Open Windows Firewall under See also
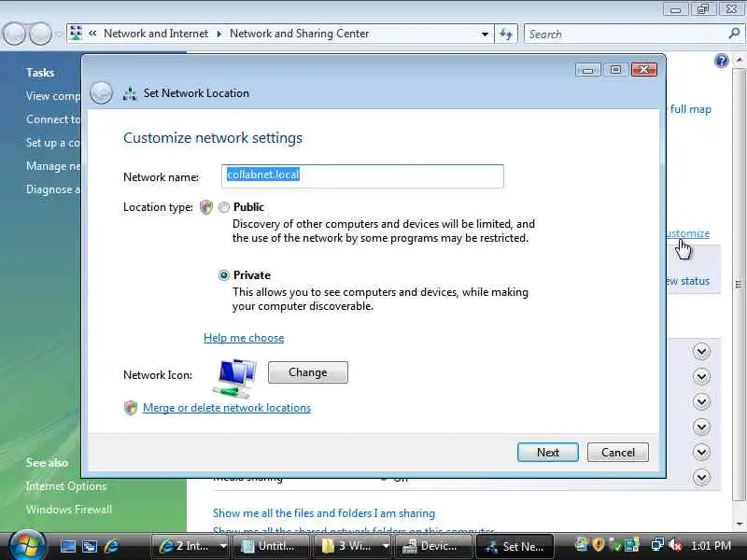 tap(69, 510)
